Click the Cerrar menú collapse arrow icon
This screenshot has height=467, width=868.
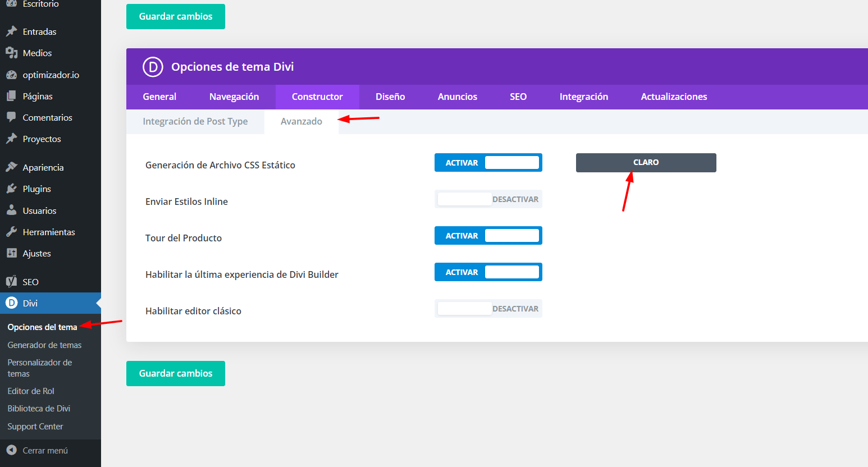tap(11, 450)
